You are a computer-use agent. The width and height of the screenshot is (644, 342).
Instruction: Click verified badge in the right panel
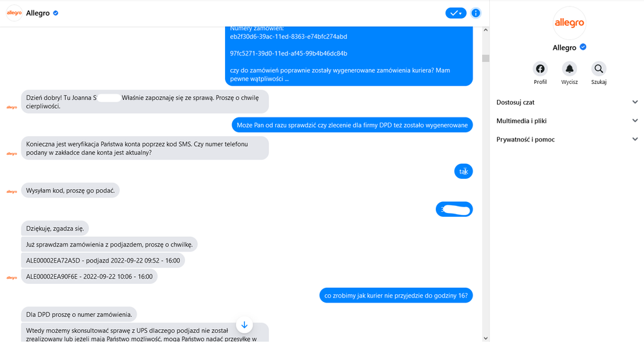pyautogui.click(x=583, y=47)
